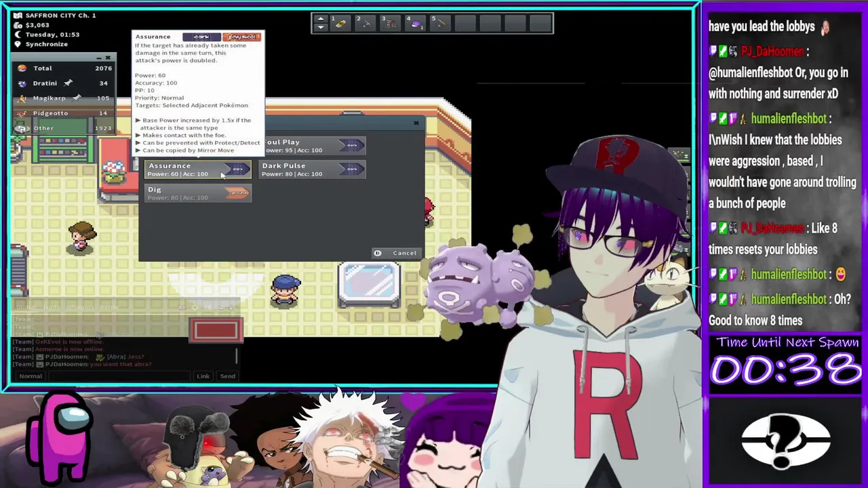Click the Total count 2076
Image resolution: width=868 pixels, height=488 pixels.
pyautogui.click(x=103, y=68)
